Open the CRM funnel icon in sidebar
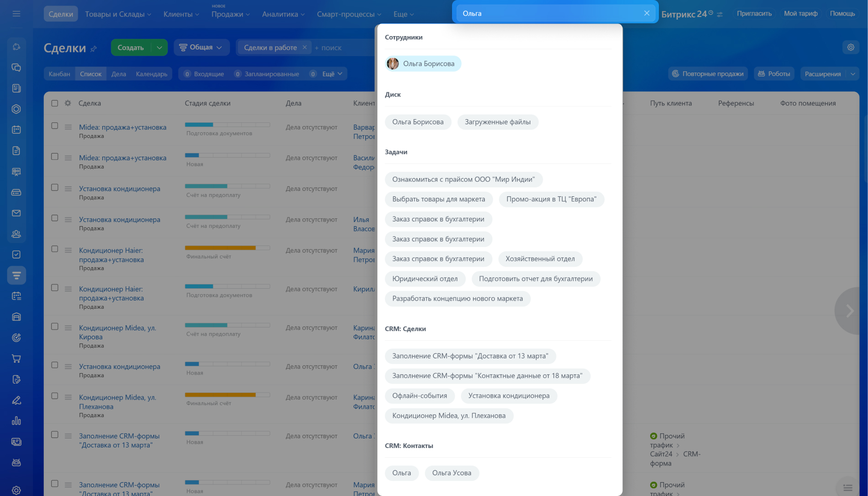The height and width of the screenshot is (496, 868). pyautogui.click(x=16, y=275)
